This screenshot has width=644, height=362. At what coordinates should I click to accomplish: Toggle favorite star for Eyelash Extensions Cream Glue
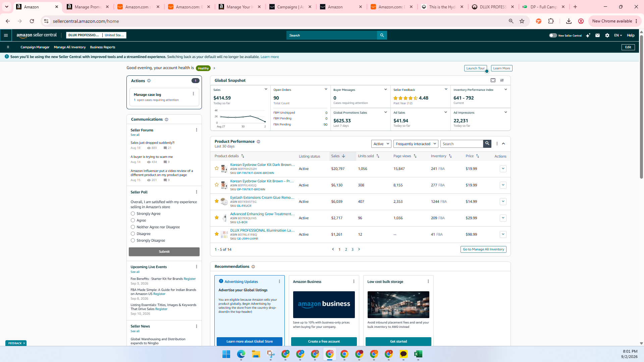coord(217,201)
